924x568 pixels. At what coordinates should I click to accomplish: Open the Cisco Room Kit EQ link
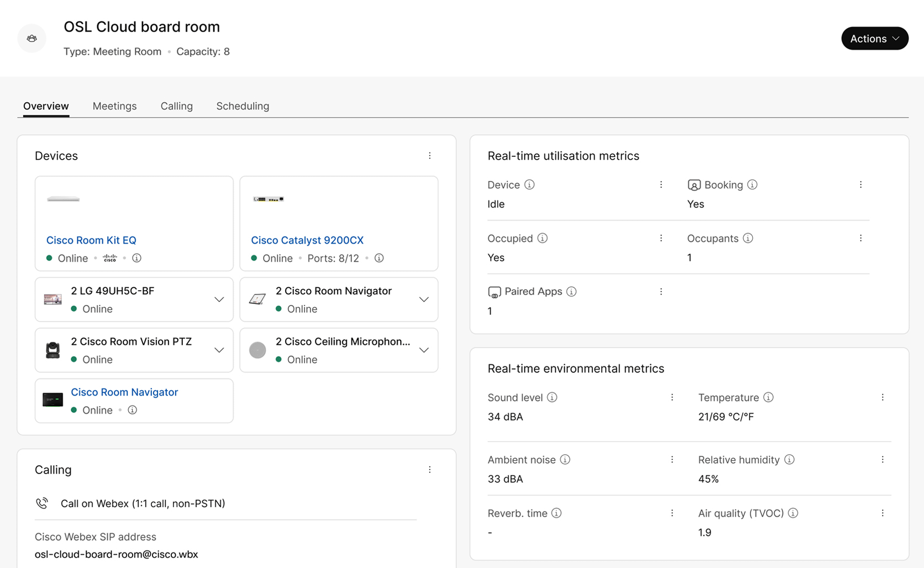click(91, 240)
